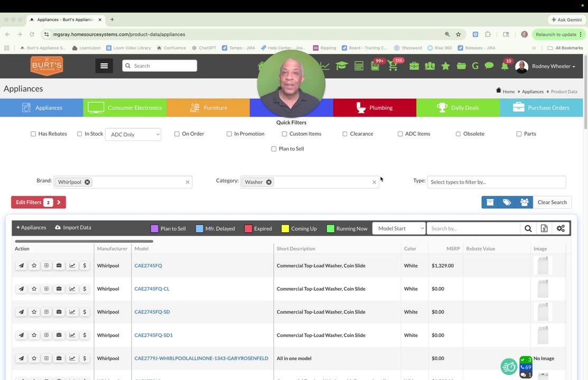
Task: Toggle the Plan to Sell checkbox
Action: 274,149
